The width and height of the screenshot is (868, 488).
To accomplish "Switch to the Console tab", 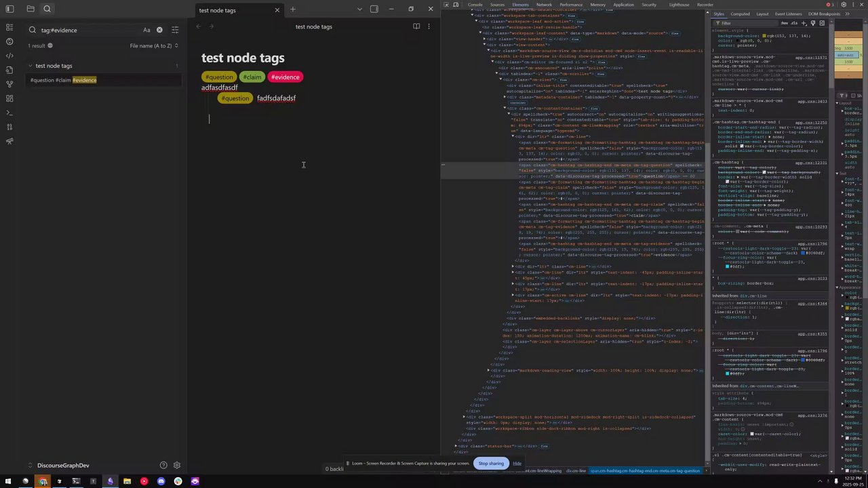I will click(x=475, y=5).
